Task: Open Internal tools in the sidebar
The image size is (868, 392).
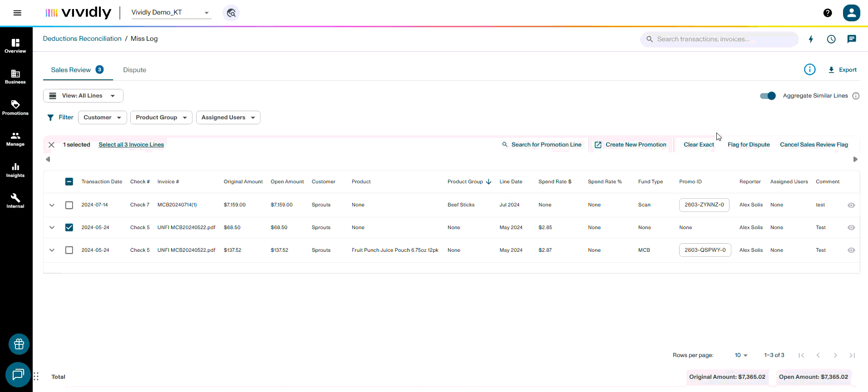Action: (15, 201)
